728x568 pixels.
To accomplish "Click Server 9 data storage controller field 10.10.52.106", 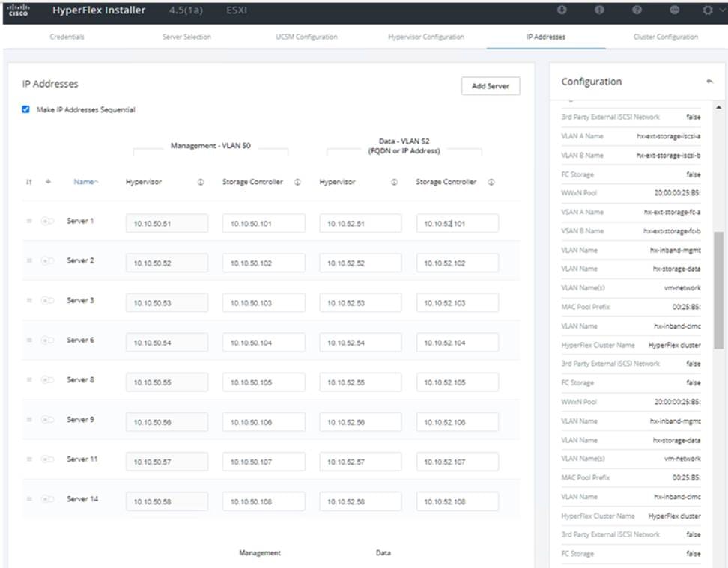I will coord(458,422).
